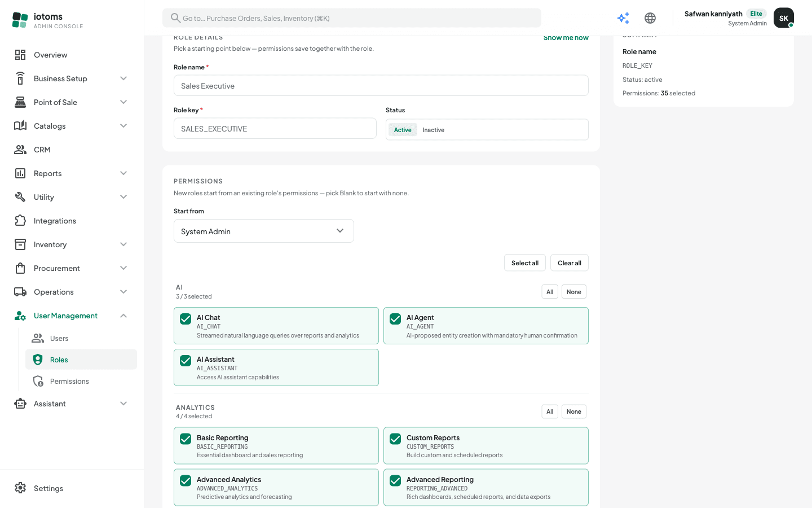Click the Assistant robot icon
Screen dimensions: 812x508
pos(20,404)
